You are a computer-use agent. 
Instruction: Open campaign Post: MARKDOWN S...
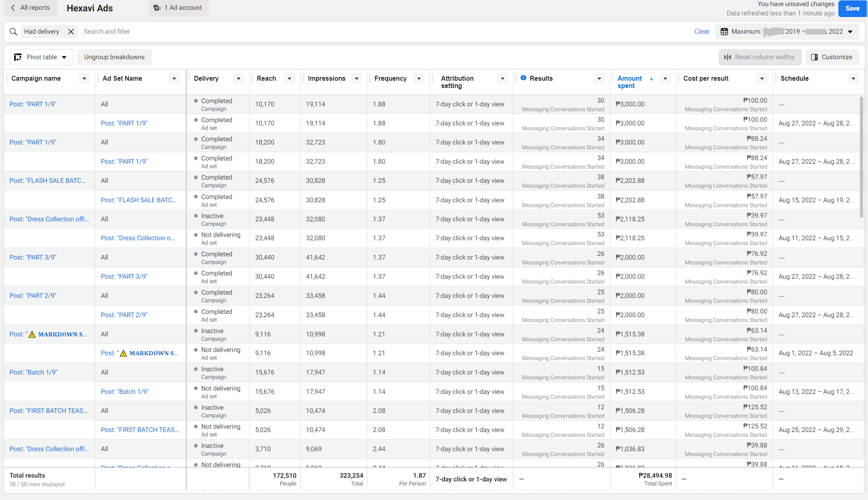pos(48,334)
